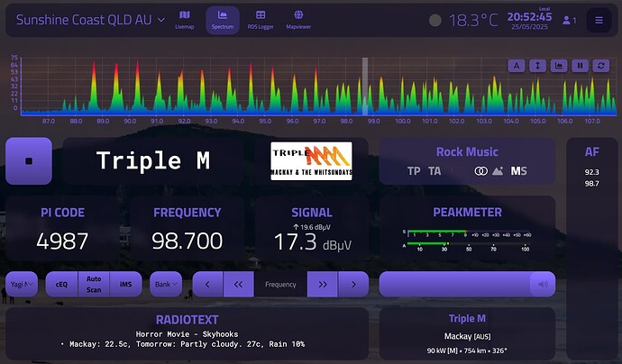Click the PEAKMETER heading

[467, 212]
